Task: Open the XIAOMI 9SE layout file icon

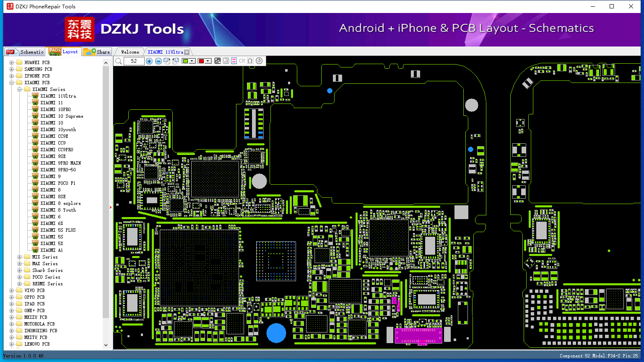Action: pos(35,156)
